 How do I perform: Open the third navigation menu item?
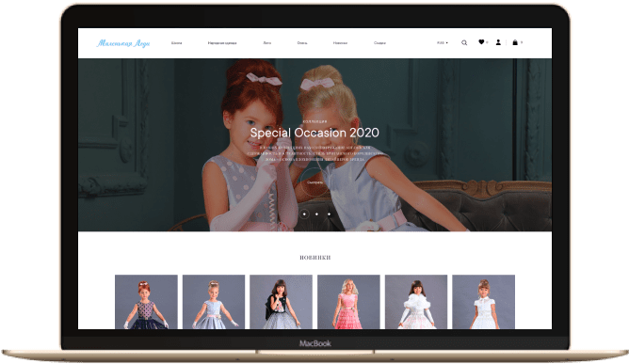[267, 43]
